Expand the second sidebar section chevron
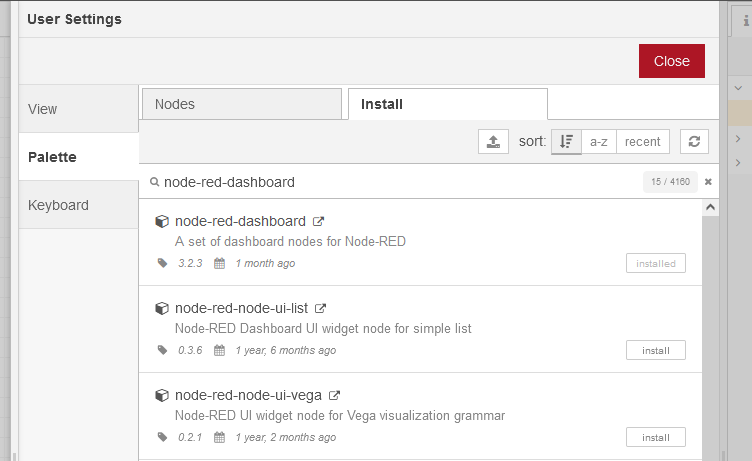Image resolution: width=752 pixels, height=461 pixels. (738, 162)
